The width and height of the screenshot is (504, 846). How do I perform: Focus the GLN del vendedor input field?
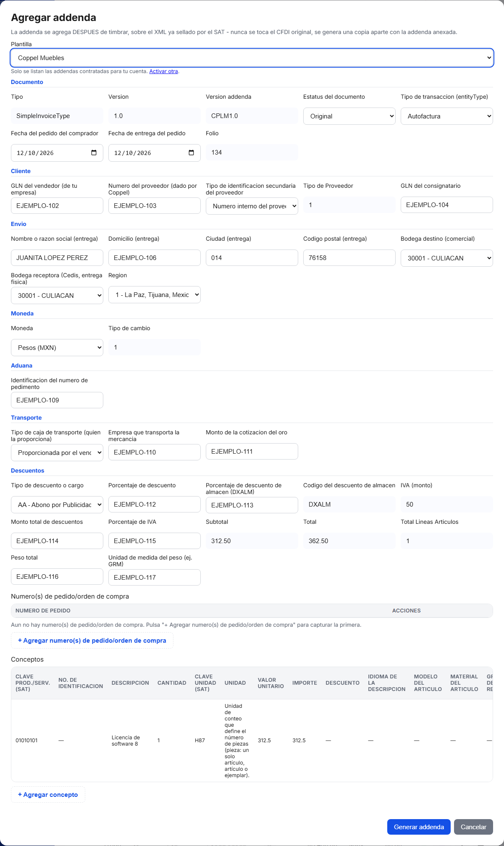(57, 206)
